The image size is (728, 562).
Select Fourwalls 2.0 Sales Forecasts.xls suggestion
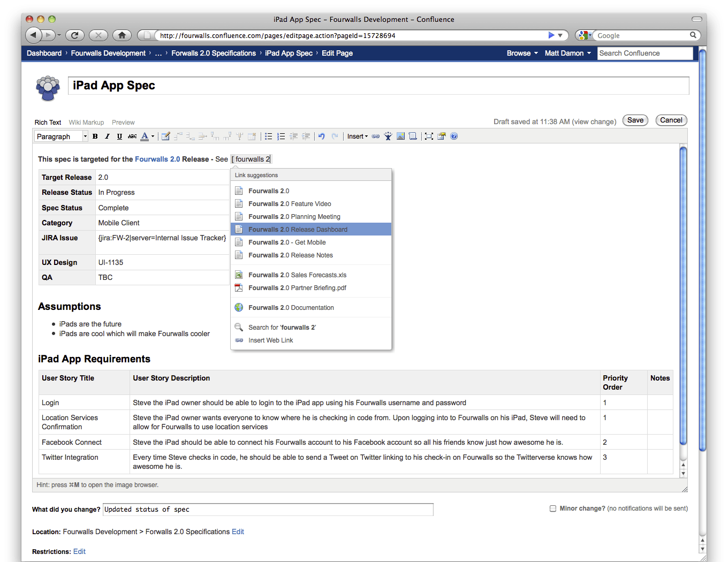(x=311, y=275)
